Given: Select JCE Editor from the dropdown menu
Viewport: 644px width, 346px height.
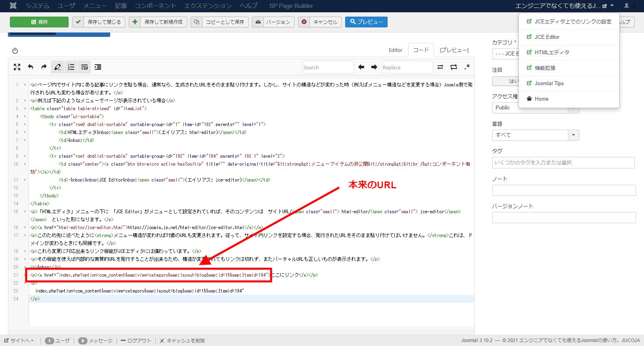Looking at the screenshot, I should (x=547, y=37).
